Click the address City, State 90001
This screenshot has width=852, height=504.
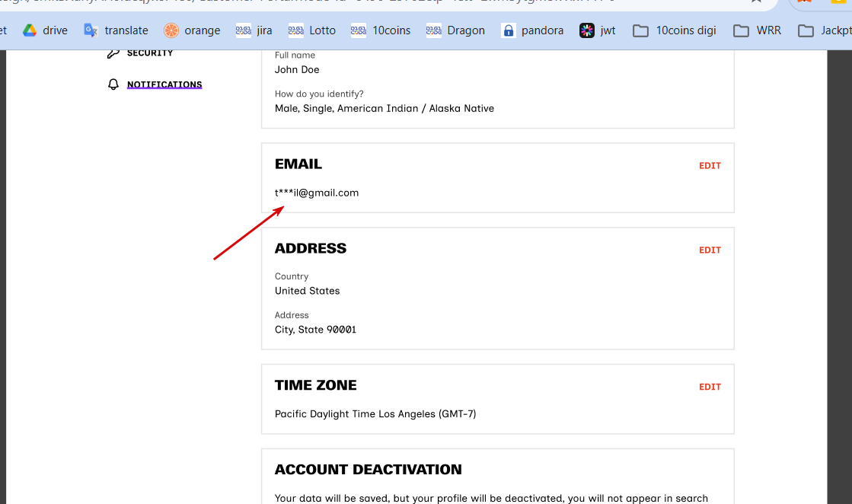tap(315, 330)
